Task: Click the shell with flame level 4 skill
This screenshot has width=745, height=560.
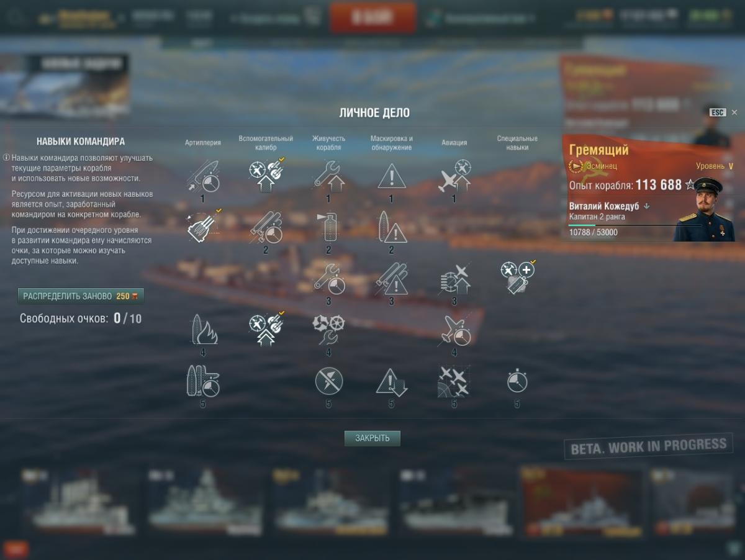Action: (x=203, y=330)
